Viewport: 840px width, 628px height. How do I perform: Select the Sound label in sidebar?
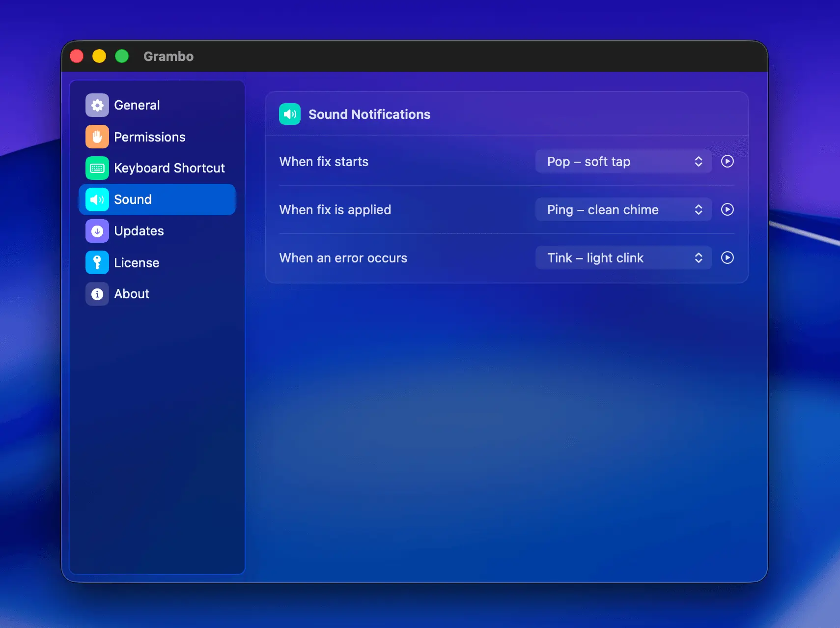point(133,200)
